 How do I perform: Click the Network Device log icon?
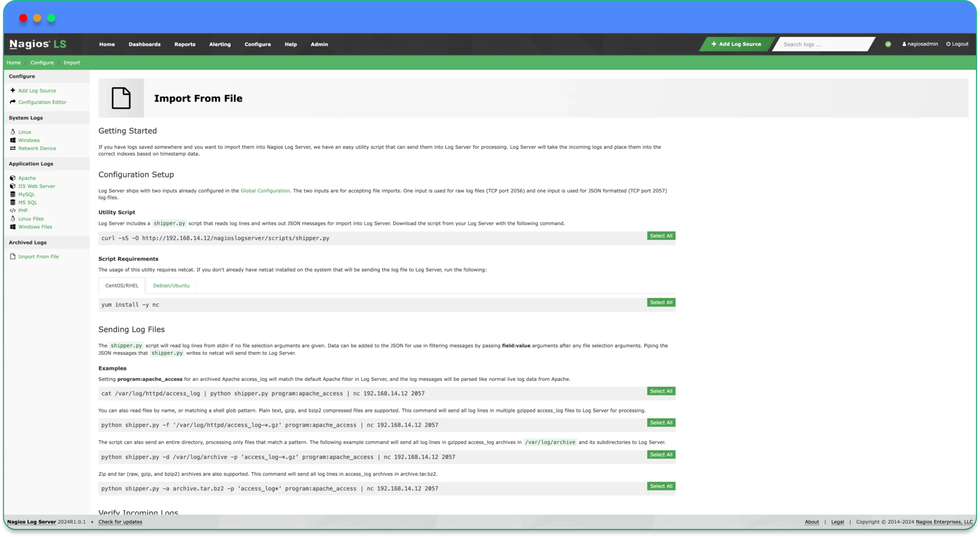coord(13,147)
